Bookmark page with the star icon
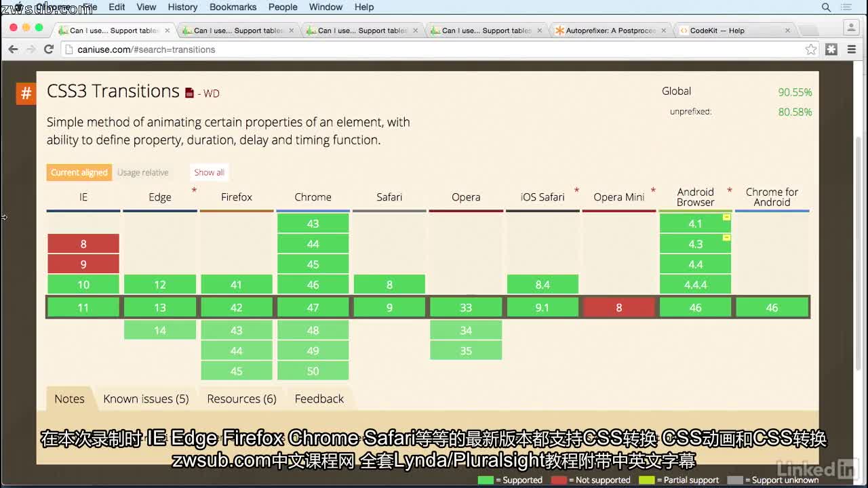 (811, 49)
